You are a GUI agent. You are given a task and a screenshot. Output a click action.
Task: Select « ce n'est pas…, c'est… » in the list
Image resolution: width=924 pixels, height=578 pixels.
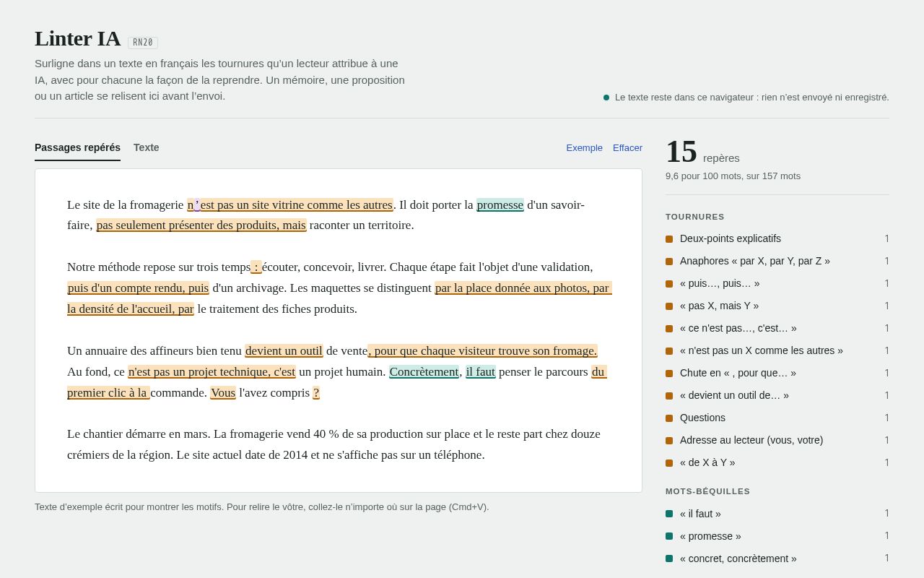coord(777,329)
